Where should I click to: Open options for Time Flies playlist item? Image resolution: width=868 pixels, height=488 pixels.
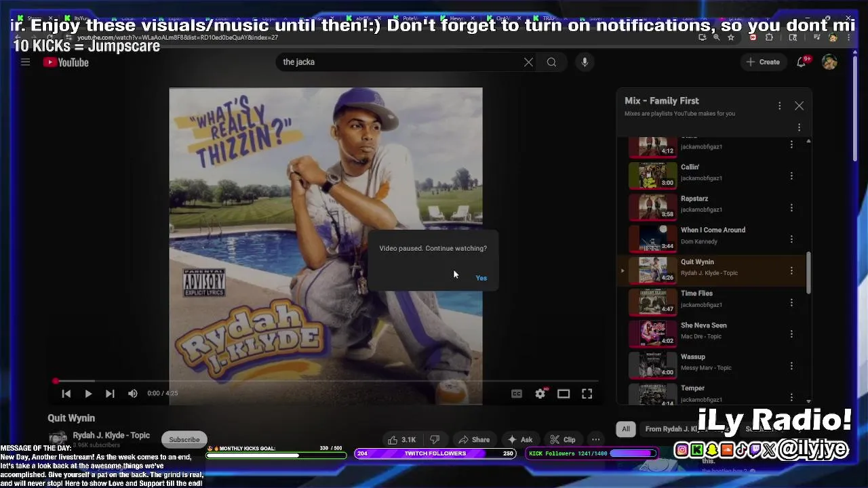[x=791, y=303]
